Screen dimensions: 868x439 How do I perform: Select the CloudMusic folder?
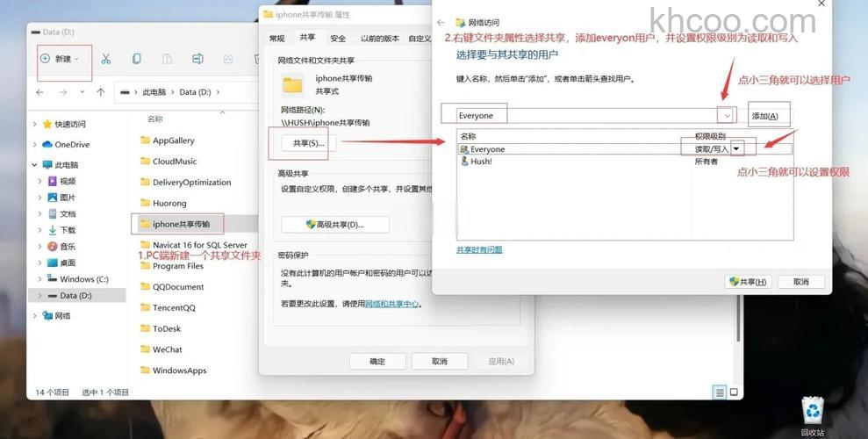click(x=169, y=161)
